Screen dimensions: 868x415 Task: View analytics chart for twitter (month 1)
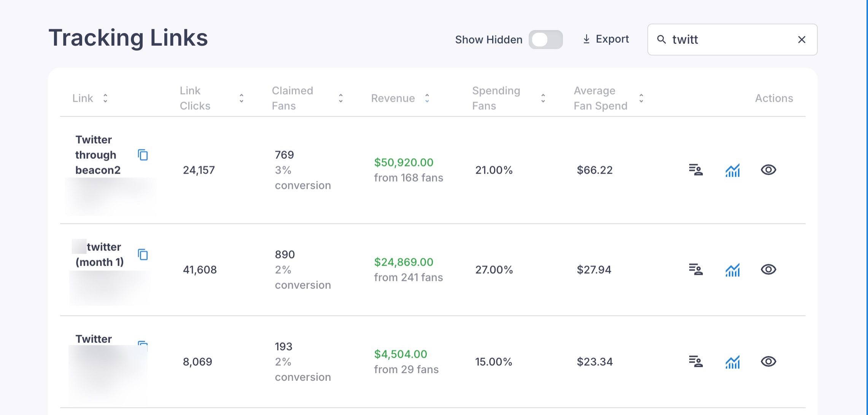pos(733,270)
